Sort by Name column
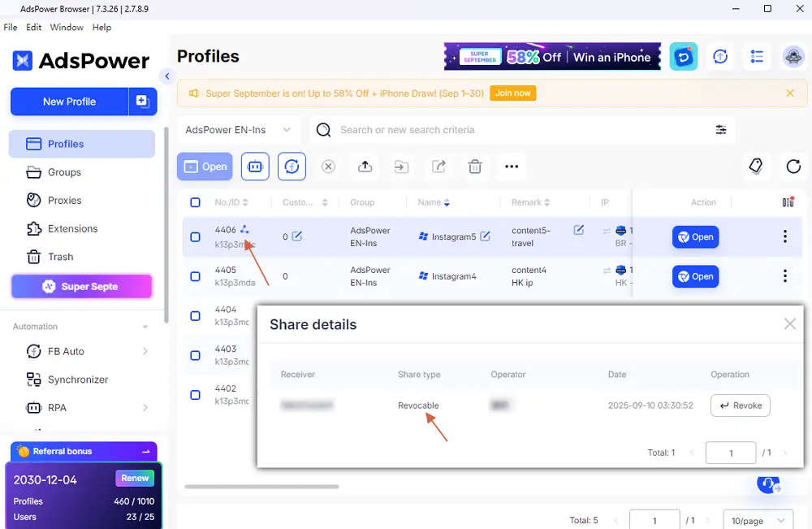This screenshot has height=529, width=812. (447, 202)
